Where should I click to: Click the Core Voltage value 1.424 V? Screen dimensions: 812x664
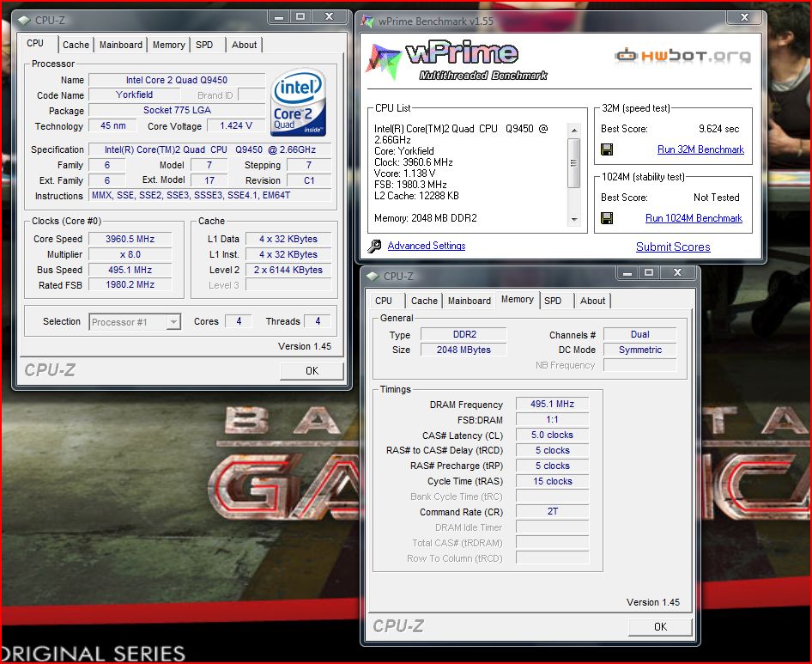click(x=236, y=125)
